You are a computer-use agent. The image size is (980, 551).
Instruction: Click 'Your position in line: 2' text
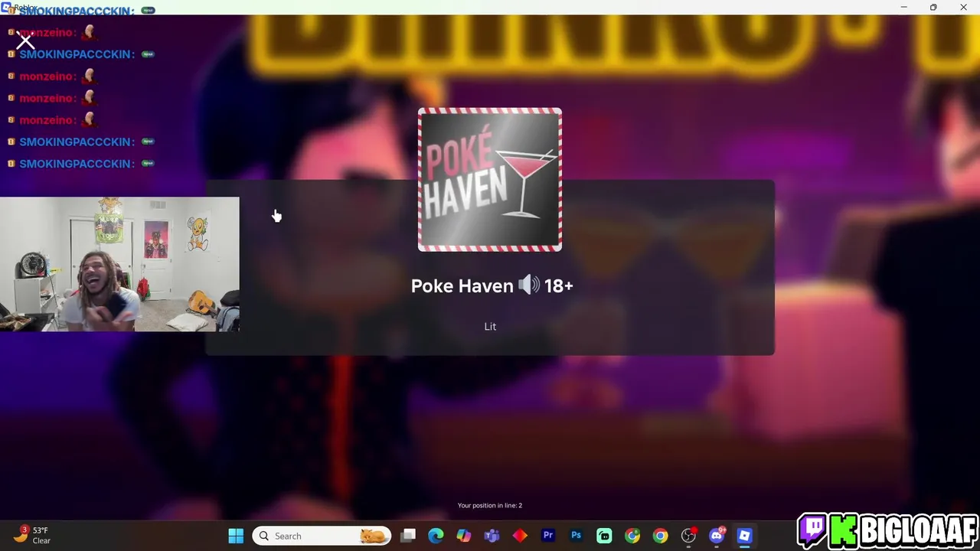[490, 505]
